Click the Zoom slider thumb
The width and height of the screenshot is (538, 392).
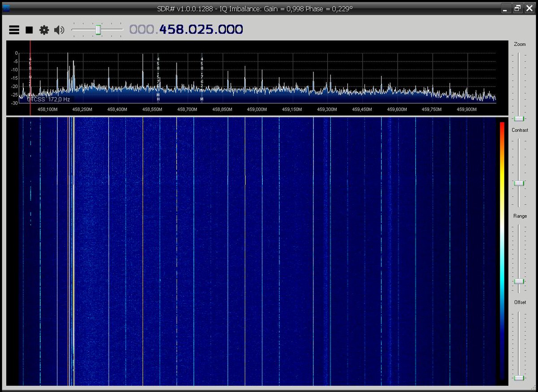[519, 118]
